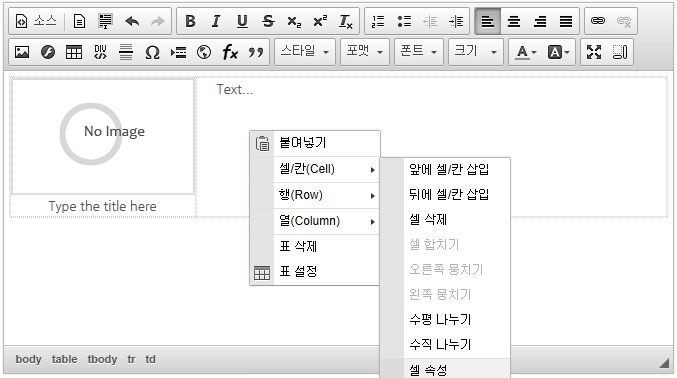Viewport: 677px width, 378px height.
Task: Toggle italic formatting
Action: coord(216,21)
